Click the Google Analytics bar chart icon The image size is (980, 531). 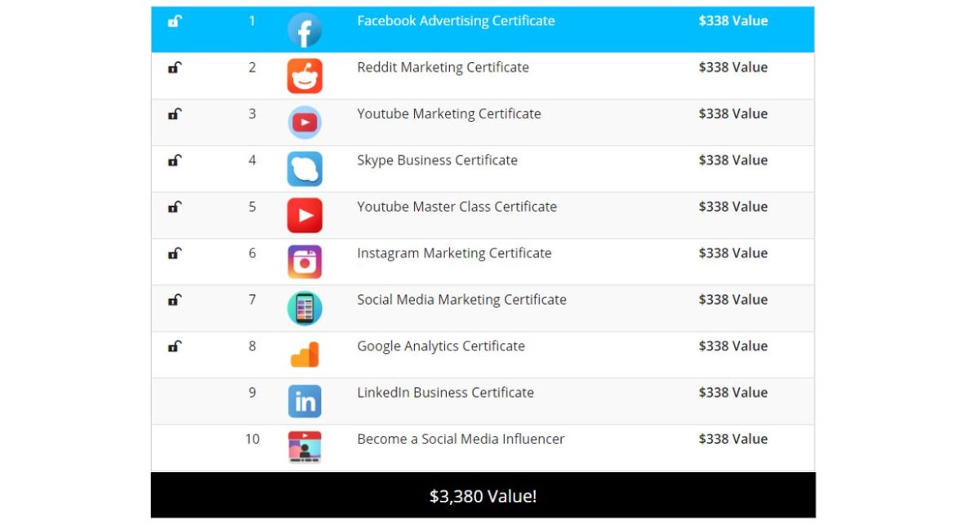[305, 355]
